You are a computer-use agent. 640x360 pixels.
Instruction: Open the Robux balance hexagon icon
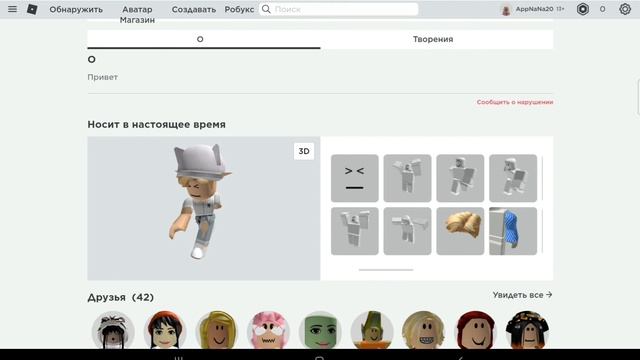coord(582,9)
